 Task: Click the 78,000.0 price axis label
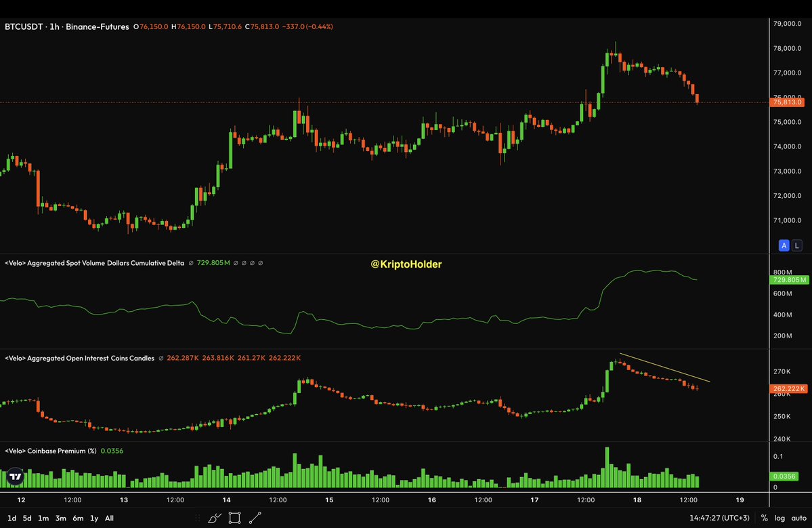point(787,48)
